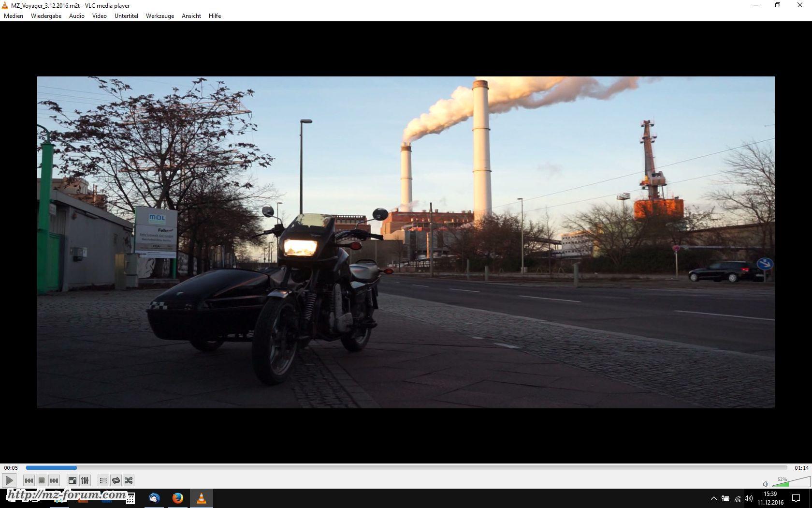Mute audio using VLC speaker icon
Screen dimensions: 812x508
pos(766,484)
